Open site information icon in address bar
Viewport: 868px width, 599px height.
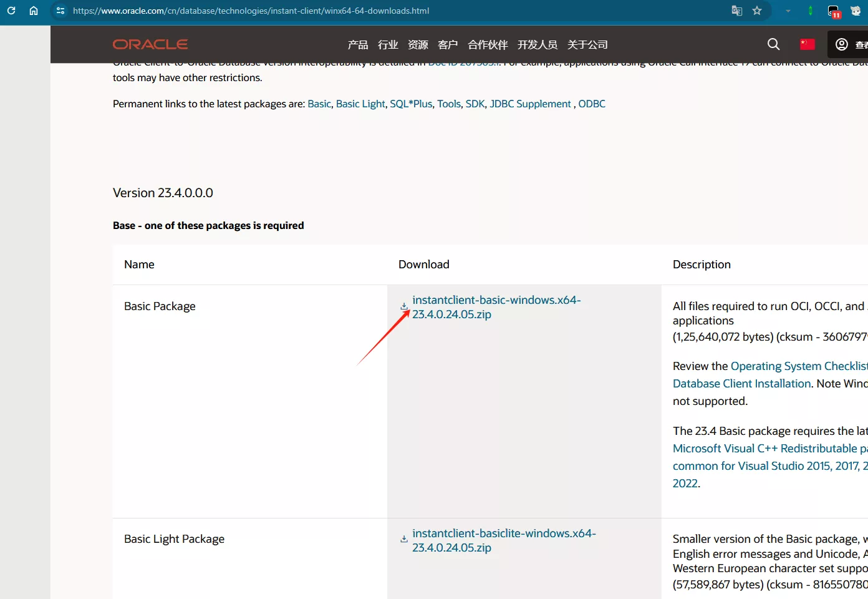click(x=60, y=11)
